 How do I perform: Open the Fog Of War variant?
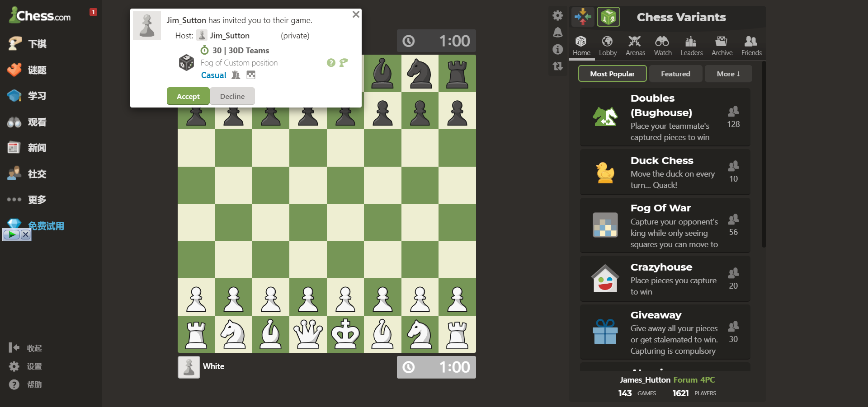pyautogui.click(x=665, y=225)
